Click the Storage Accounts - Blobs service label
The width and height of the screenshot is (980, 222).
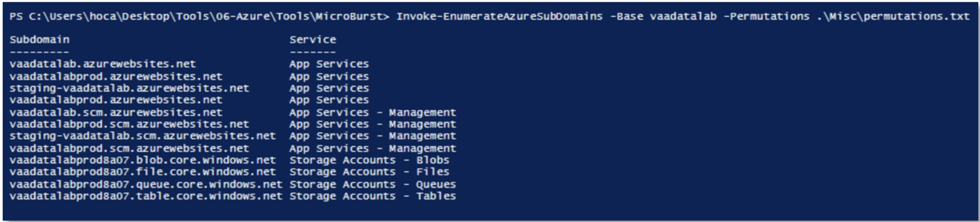369,160
